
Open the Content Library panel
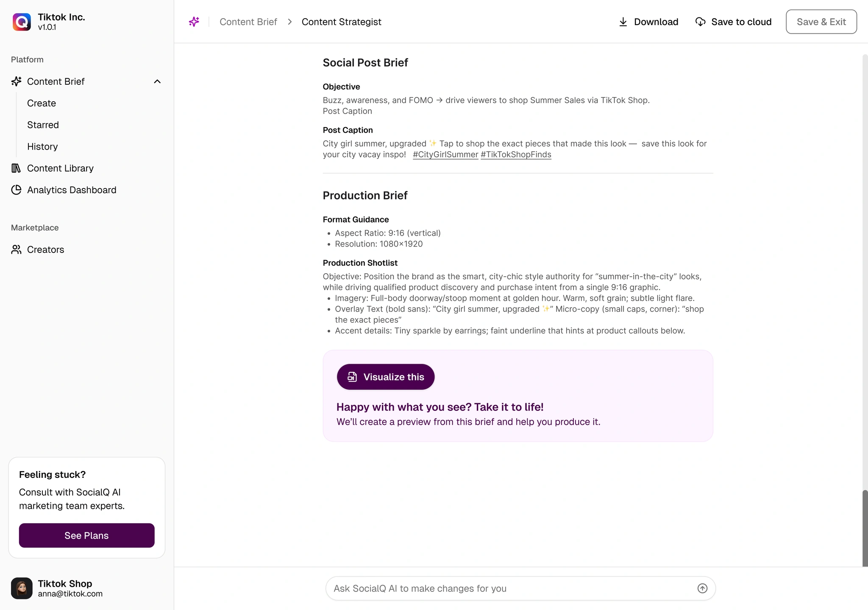tap(60, 168)
